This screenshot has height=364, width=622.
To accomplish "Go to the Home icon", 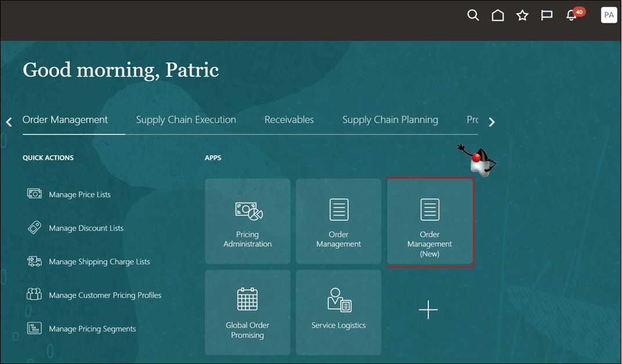I will 498,16.
